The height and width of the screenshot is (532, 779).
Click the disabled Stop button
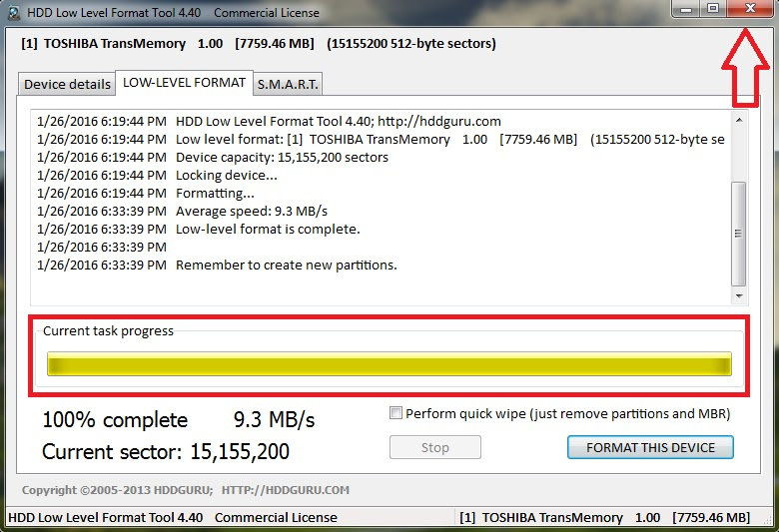[435, 447]
